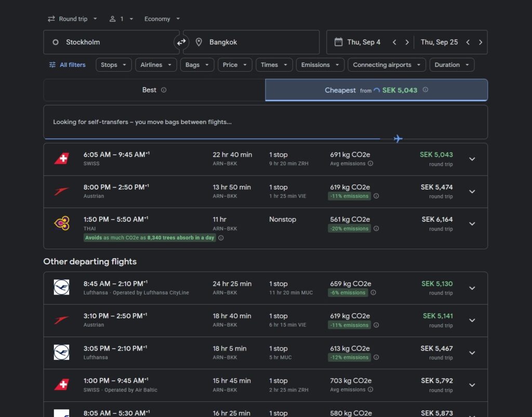Open emissions info for the 691 kg CO2e flight
This screenshot has height=417, width=532.
pos(370,164)
